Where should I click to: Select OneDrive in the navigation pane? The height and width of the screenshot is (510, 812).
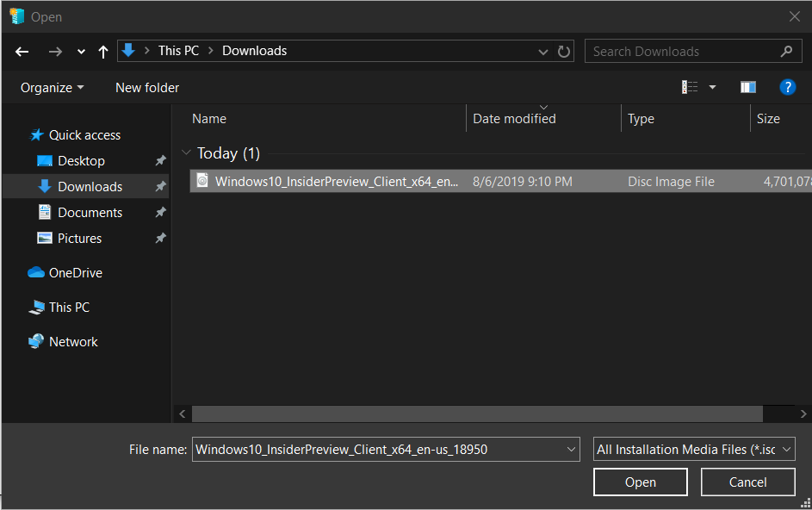(x=75, y=273)
